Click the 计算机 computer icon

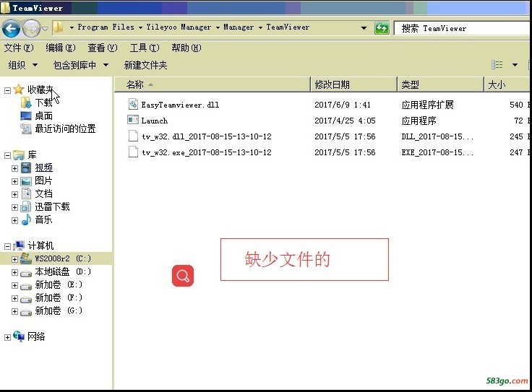(x=19, y=245)
